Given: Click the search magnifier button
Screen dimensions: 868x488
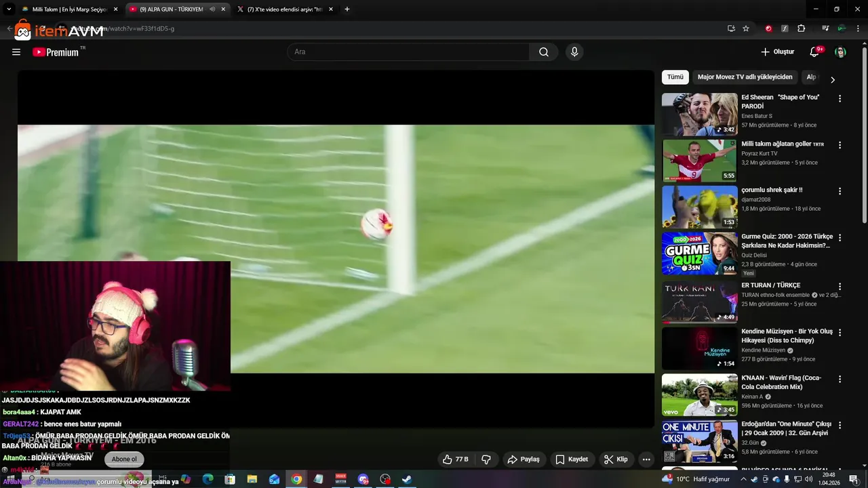Looking at the screenshot, I should [x=544, y=52].
